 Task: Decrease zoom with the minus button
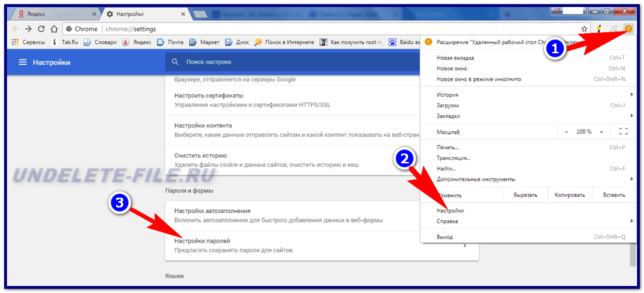pos(567,132)
